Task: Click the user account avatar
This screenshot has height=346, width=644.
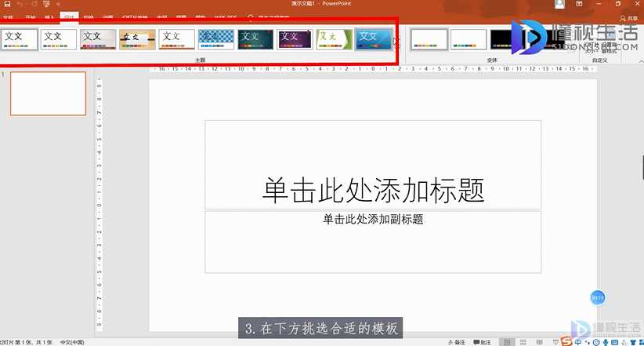Action: [x=559, y=4]
